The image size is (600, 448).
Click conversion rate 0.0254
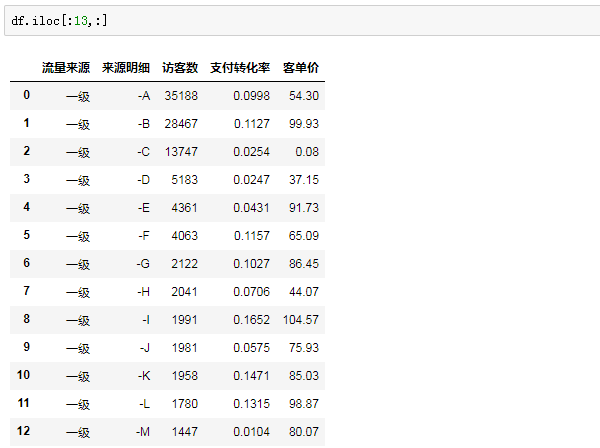pos(251,152)
